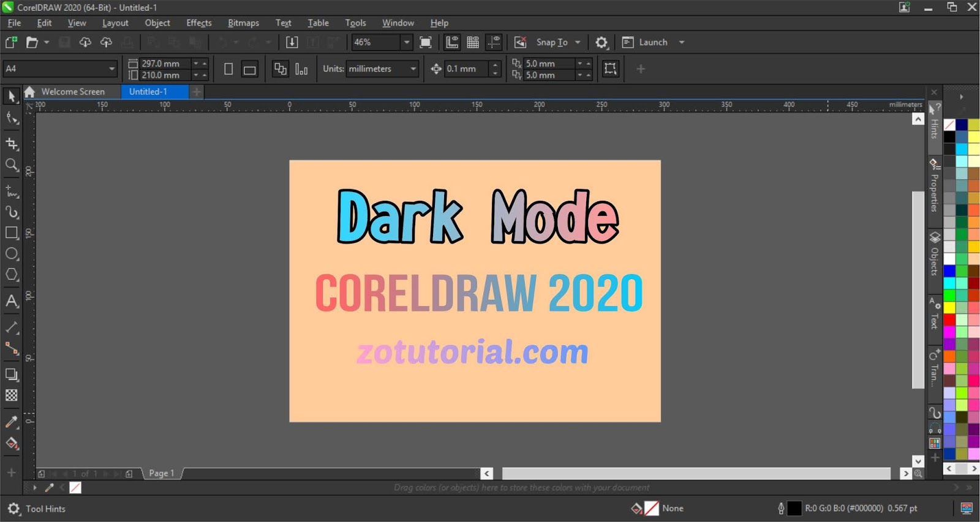The width and height of the screenshot is (980, 522).
Task: Switch page to Landscape orientation
Action: tap(249, 69)
